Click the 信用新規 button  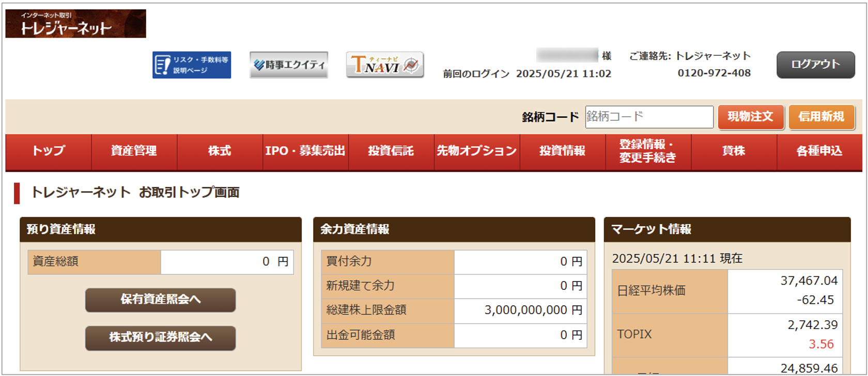point(822,117)
